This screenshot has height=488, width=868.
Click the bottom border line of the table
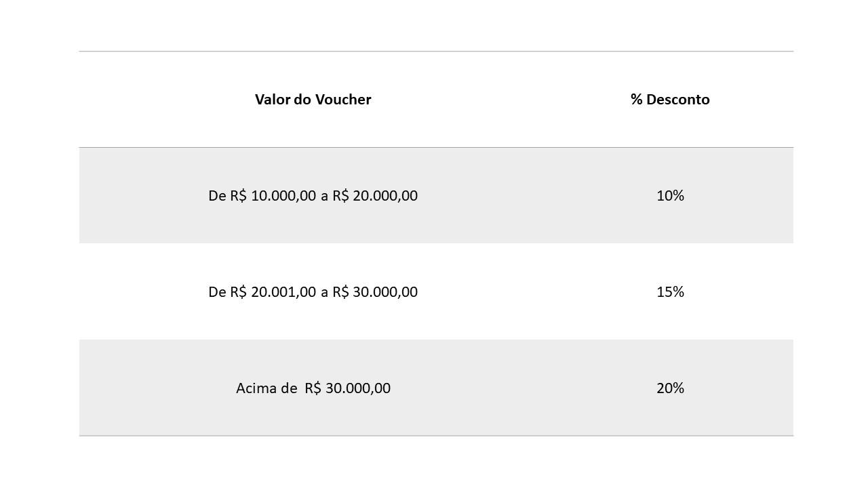tap(436, 436)
